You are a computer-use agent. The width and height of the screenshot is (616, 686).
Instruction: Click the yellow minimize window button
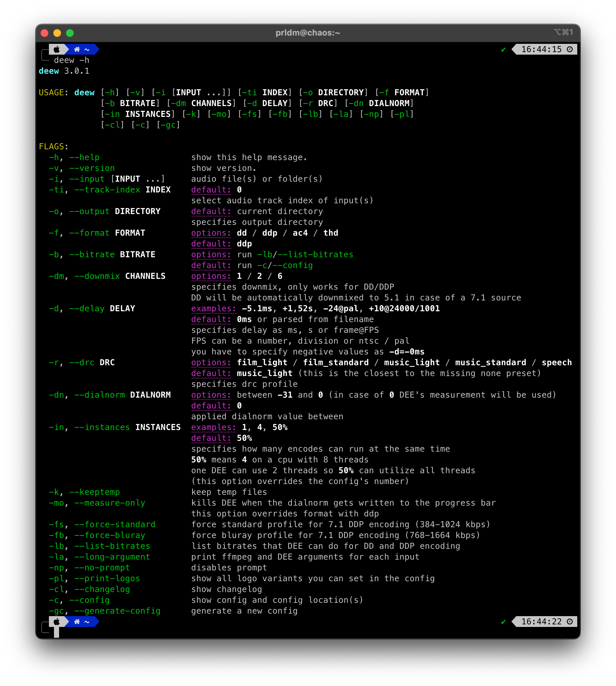[57, 33]
